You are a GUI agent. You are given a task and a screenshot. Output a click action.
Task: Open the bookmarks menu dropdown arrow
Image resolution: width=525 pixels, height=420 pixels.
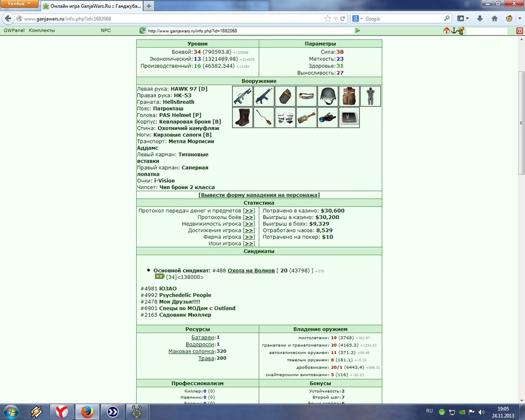(467, 19)
